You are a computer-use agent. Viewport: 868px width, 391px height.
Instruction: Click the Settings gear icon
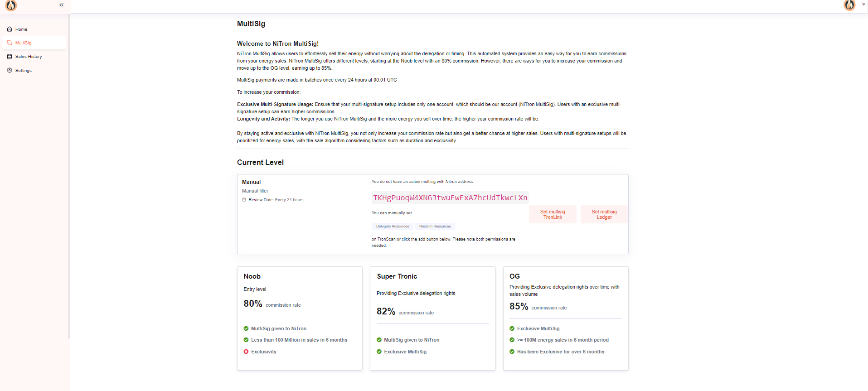pyautogui.click(x=10, y=71)
